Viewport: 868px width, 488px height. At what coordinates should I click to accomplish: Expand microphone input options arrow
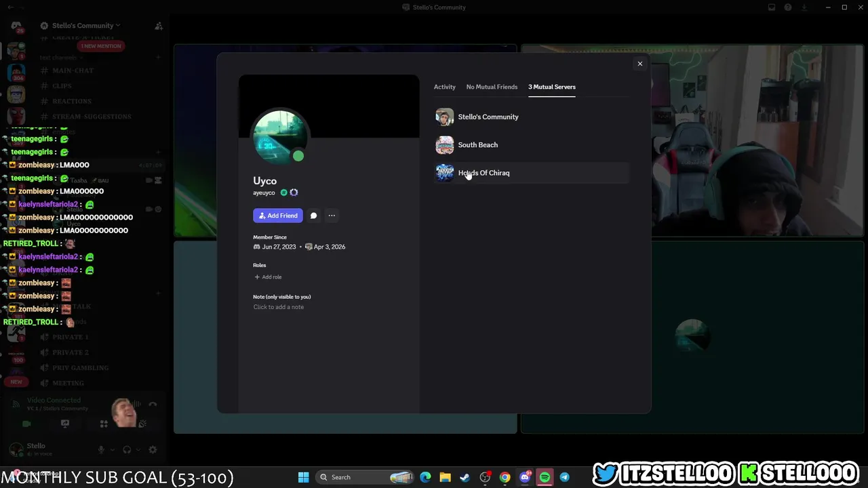click(112, 450)
